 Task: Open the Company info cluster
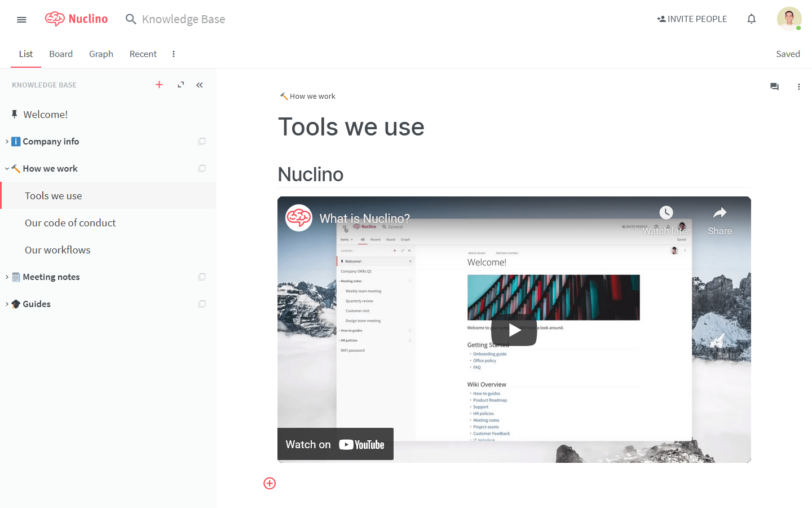coord(51,142)
